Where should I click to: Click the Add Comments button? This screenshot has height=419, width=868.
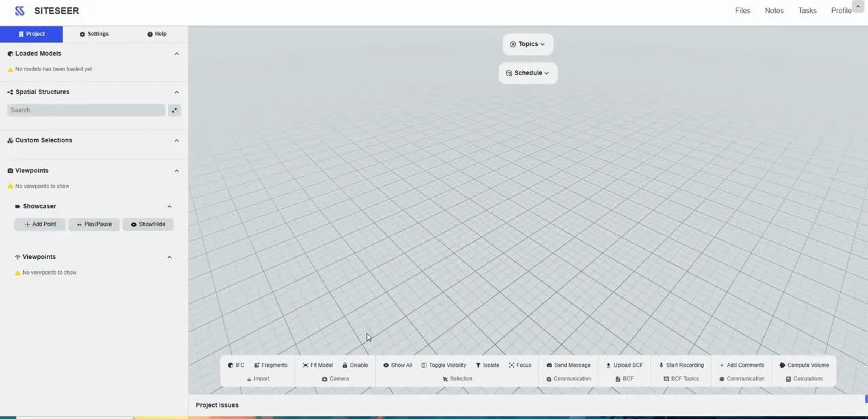click(x=742, y=365)
